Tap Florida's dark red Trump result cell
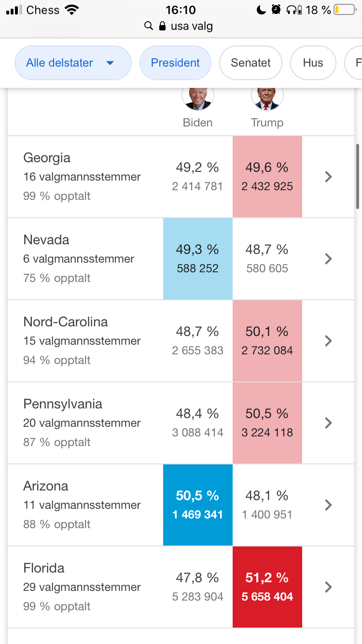The image size is (362, 644). tap(267, 587)
